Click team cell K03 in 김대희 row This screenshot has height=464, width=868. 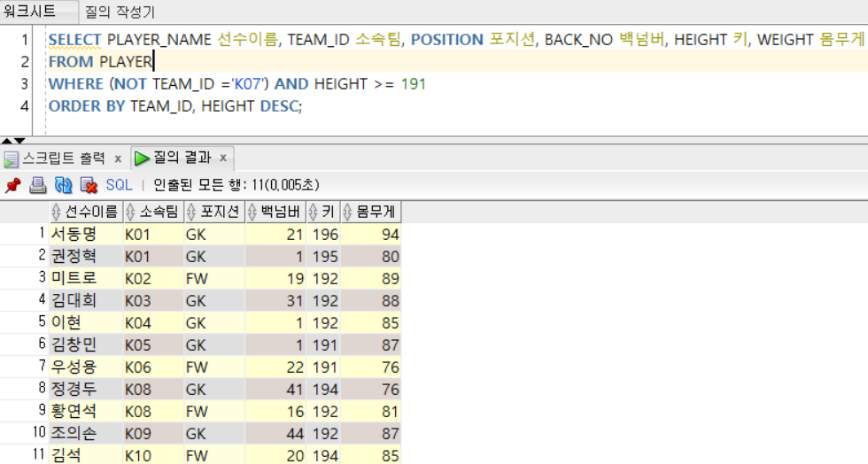[153, 301]
